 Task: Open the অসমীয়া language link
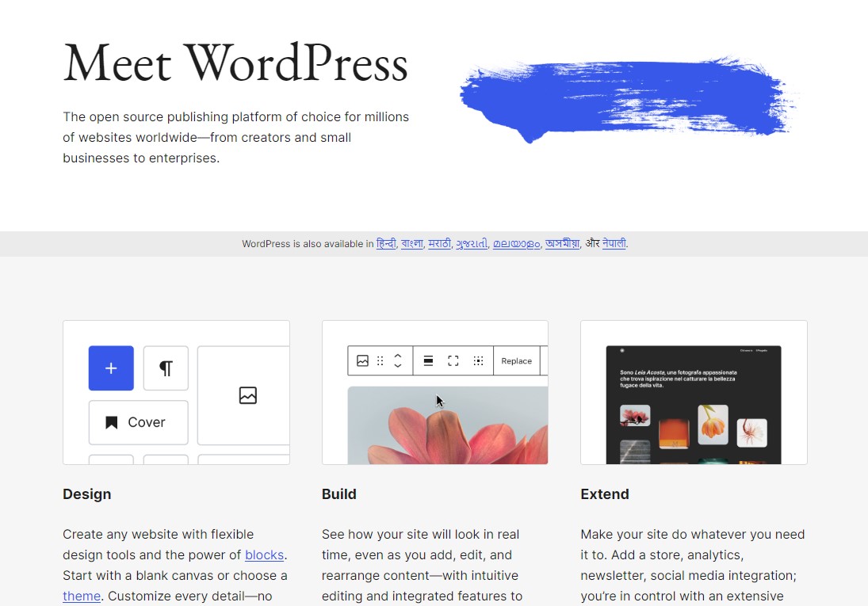click(563, 243)
